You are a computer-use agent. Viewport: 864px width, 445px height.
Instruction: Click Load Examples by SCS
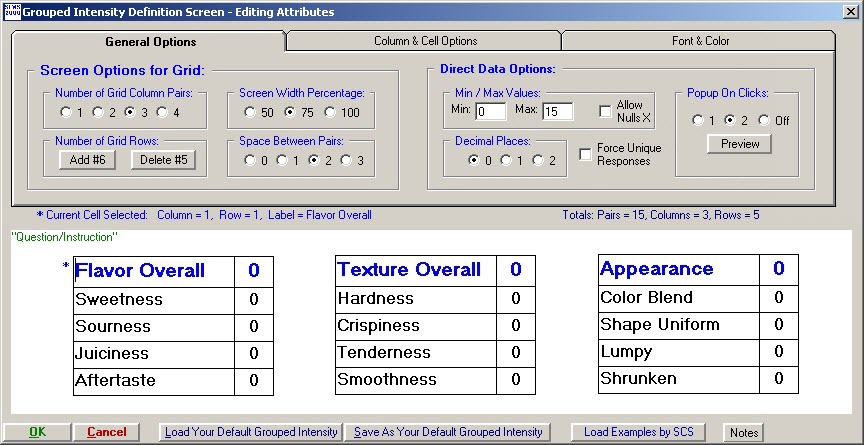pos(638,432)
